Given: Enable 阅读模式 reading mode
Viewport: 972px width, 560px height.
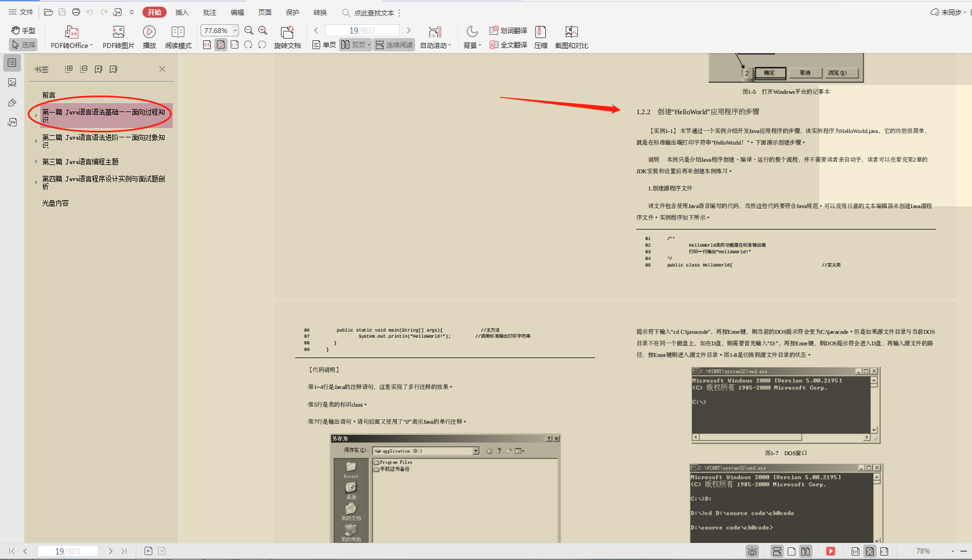Looking at the screenshot, I should (x=178, y=37).
